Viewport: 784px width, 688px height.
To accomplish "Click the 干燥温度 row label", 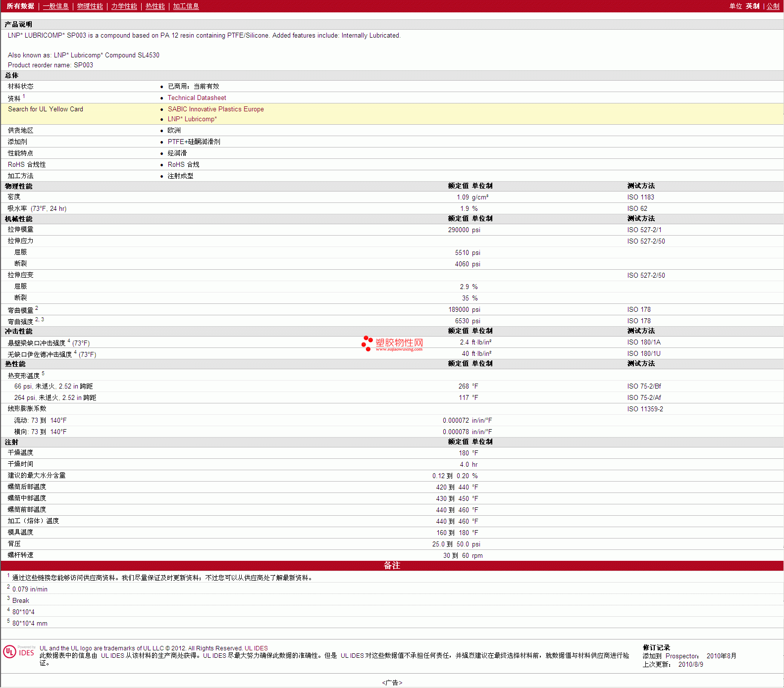I will [20, 453].
